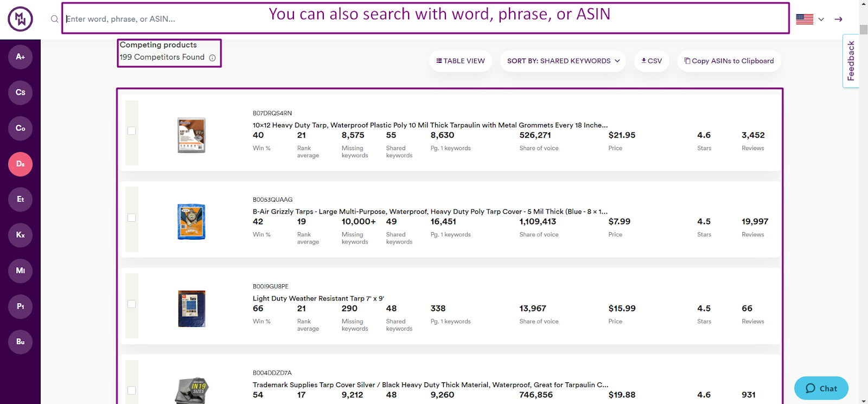Select the Light Duty Weather Resistant Tarp checkbox
The image size is (868, 404).
pos(132,304)
